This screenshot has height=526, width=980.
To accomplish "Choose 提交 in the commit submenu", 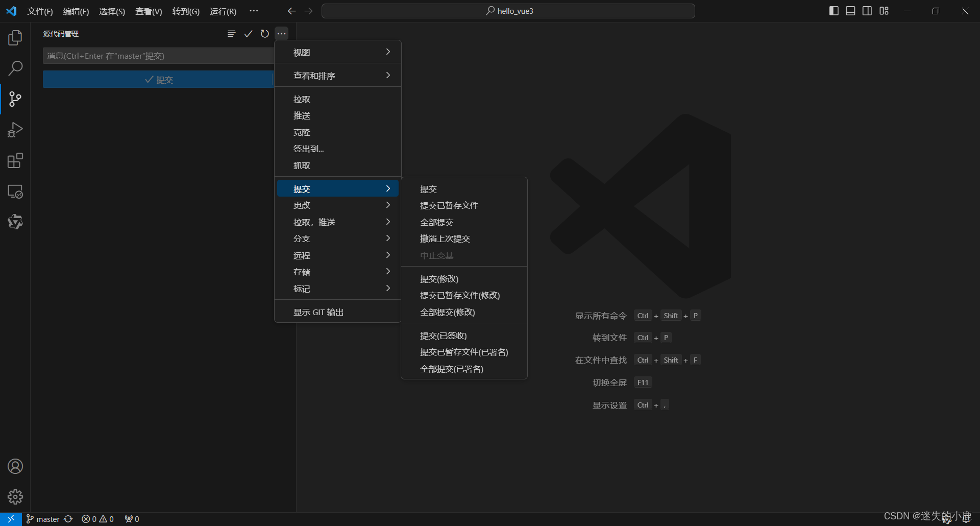I will [464, 189].
